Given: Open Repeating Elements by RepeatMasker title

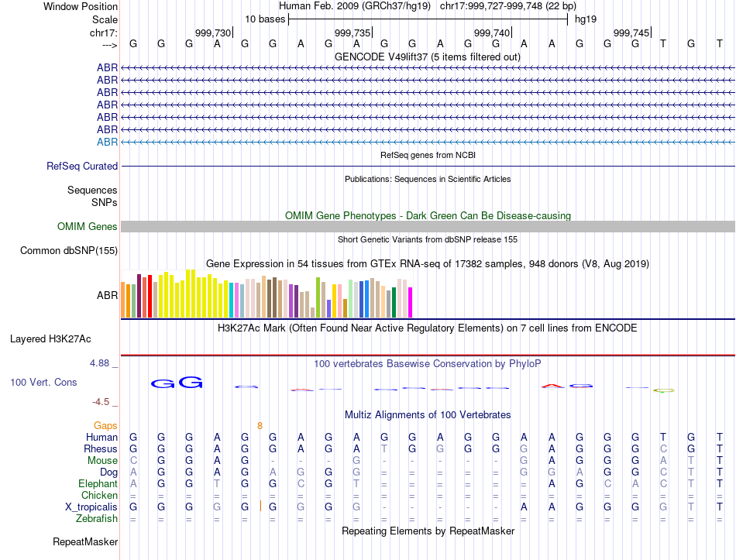Looking at the screenshot, I should (x=428, y=531).
